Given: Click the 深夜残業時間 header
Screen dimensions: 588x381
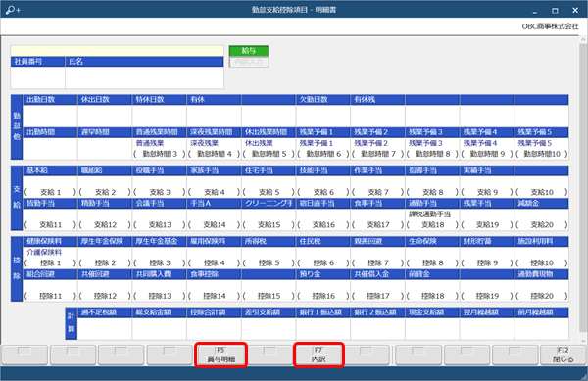Looking at the screenshot, I should 214,132.
